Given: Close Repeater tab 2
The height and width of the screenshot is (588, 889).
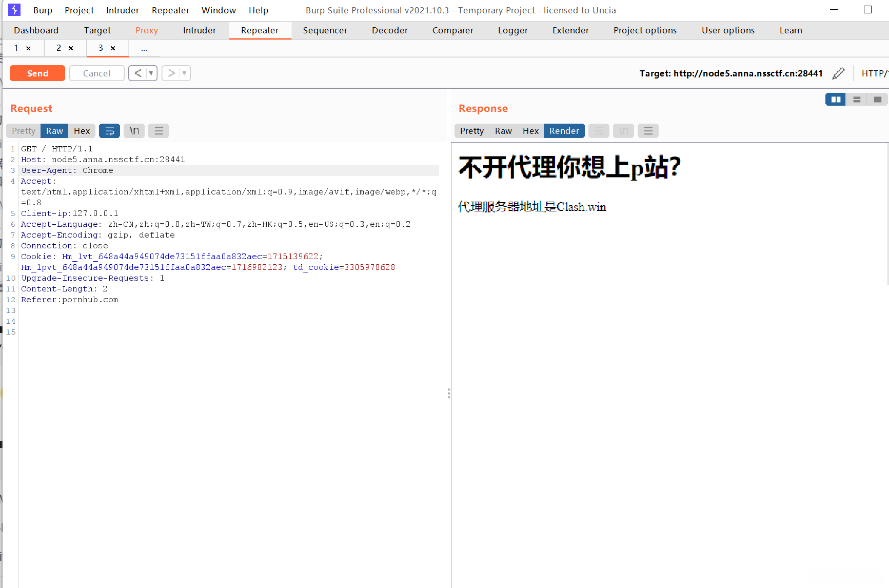Looking at the screenshot, I should [x=71, y=48].
